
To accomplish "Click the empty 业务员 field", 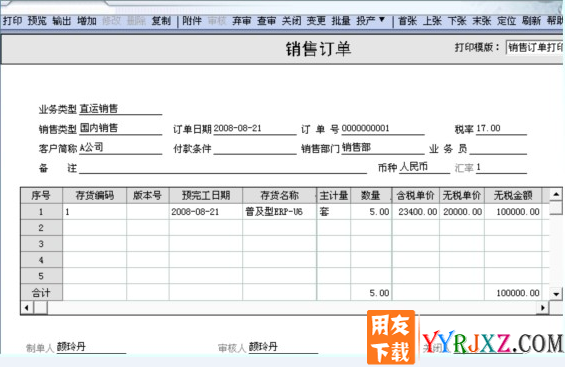I will 498,148.
